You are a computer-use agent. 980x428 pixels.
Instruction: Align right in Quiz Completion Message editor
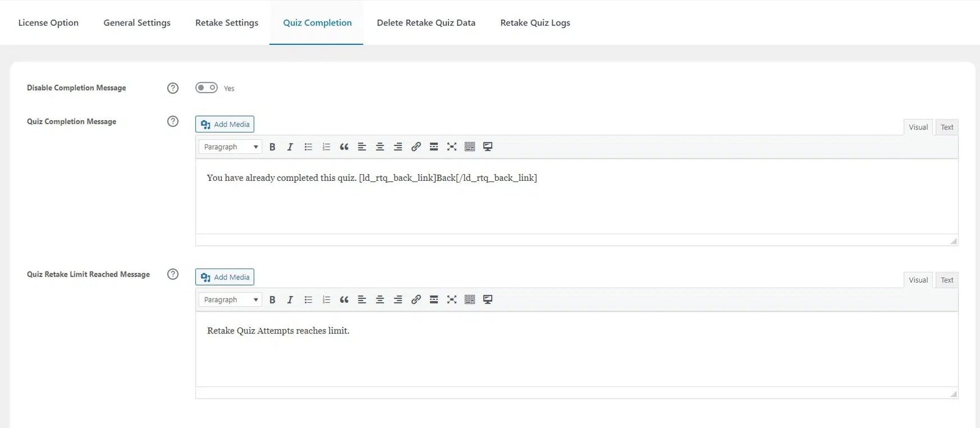click(x=398, y=147)
